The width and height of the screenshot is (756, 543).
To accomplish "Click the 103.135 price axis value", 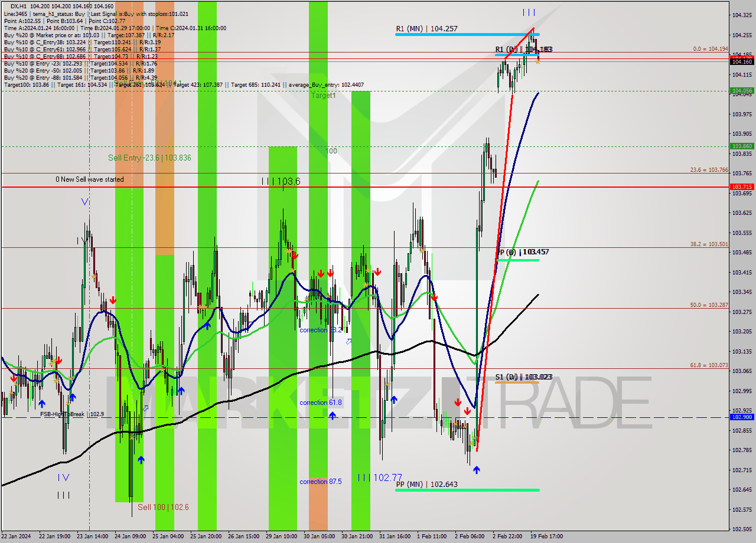I will click(x=742, y=351).
